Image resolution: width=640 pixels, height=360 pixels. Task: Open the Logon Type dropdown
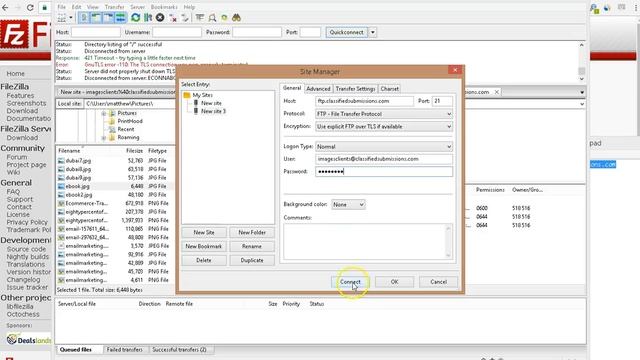click(384, 146)
